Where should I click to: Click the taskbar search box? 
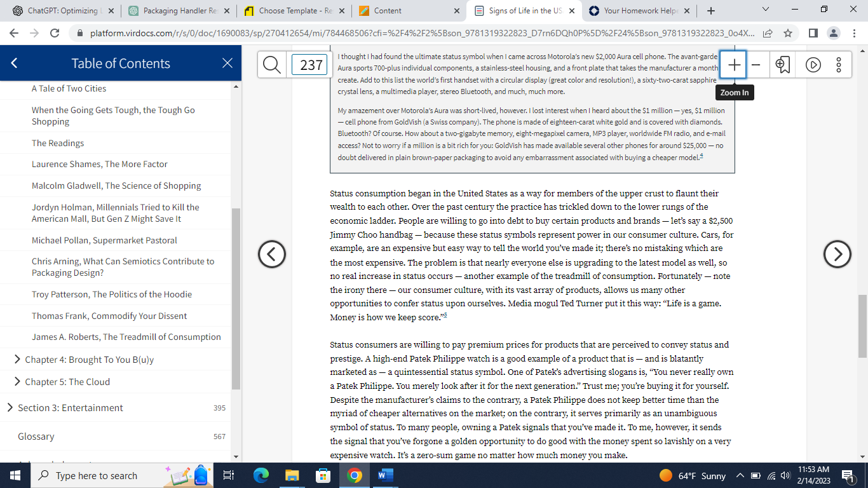[x=123, y=475]
